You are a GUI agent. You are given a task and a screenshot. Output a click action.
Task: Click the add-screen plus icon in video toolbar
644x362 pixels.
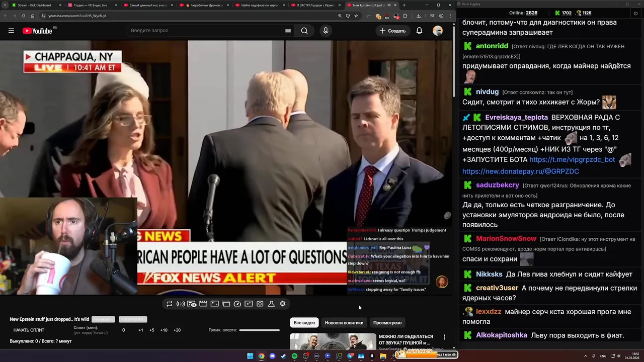tap(249, 304)
